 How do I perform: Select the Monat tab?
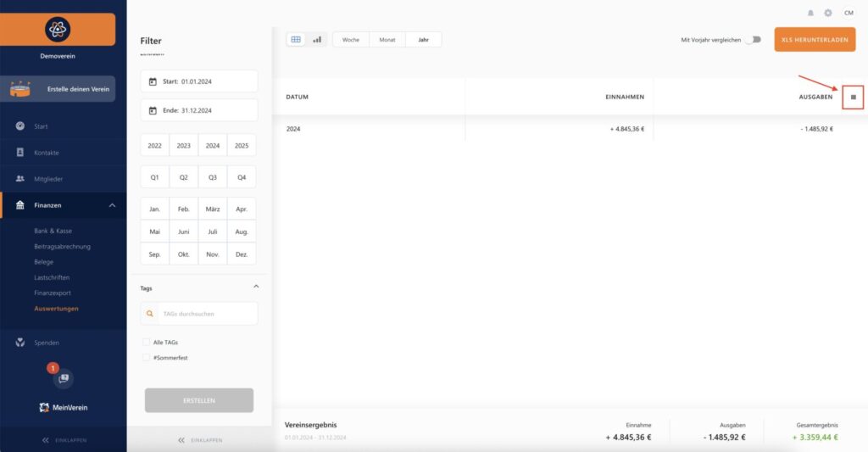387,40
